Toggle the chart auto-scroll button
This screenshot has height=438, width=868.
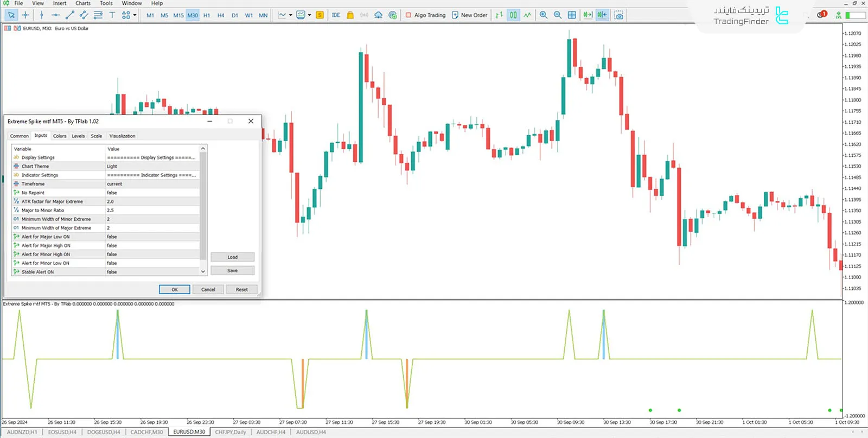pos(588,15)
